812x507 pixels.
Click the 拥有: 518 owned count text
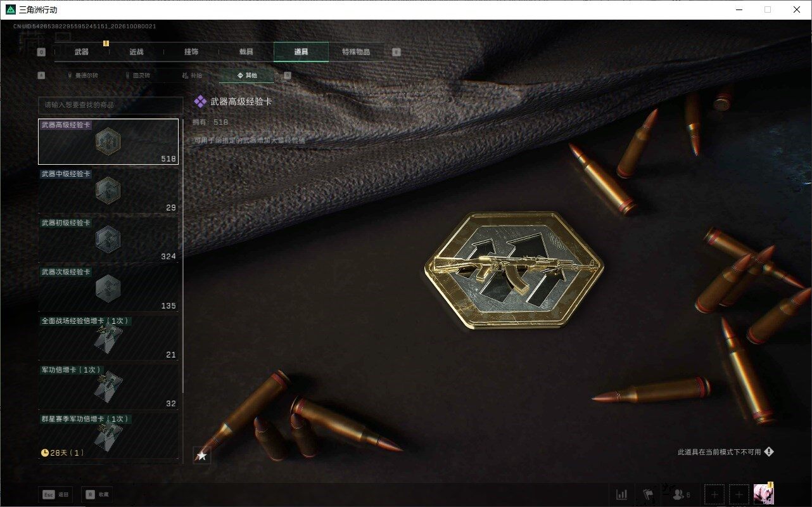point(212,122)
